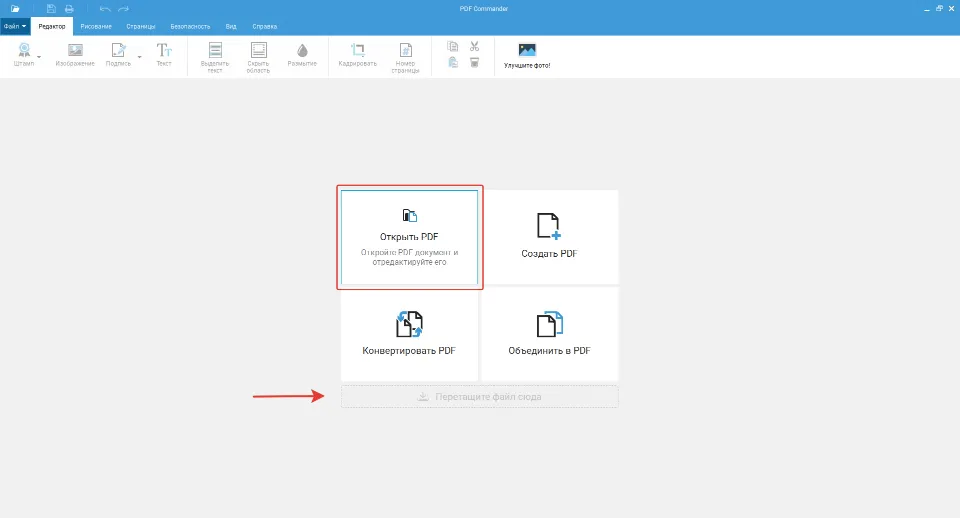Click the paste clipboard icon
This screenshot has height=518, width=960.
[453, 62]
